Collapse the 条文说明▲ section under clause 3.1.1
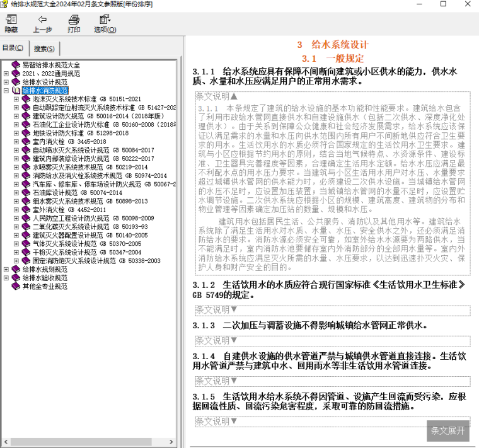Image resolution: width=479 pixels, height=448 pixels. click(217, 96)
